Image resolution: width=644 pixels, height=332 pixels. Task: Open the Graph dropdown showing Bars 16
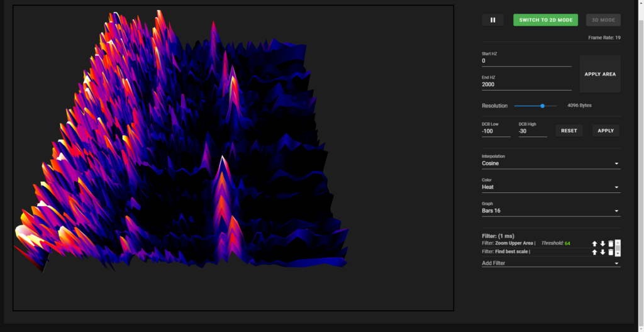551,211
